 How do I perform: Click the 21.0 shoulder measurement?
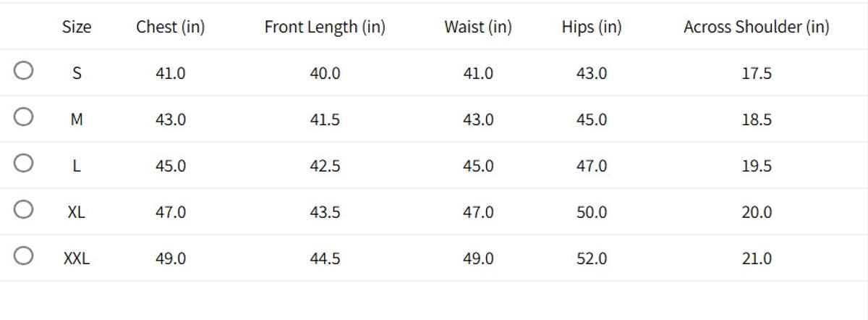(757, 259)
